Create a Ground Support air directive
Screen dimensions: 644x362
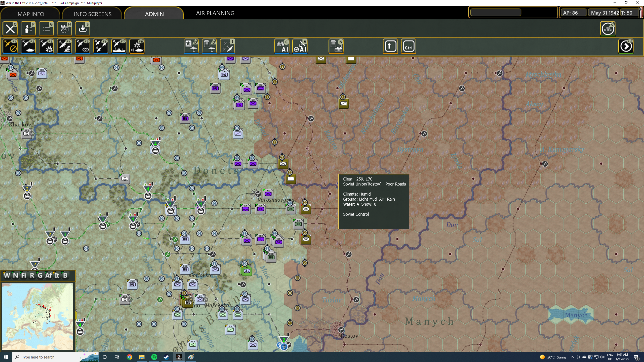(28, 47)
